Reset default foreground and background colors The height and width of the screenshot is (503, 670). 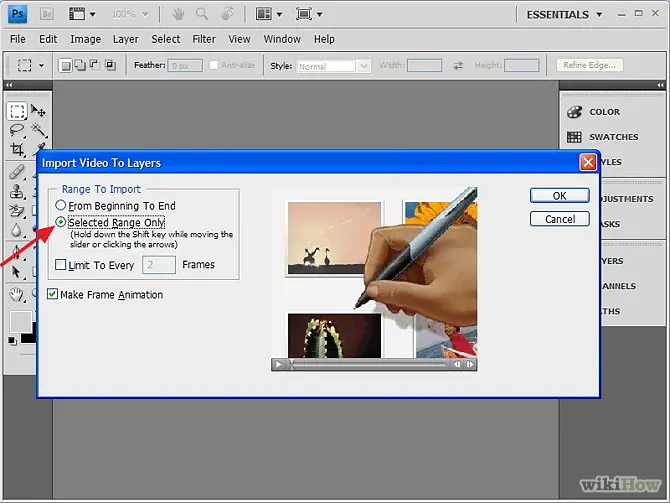point(12,341)
